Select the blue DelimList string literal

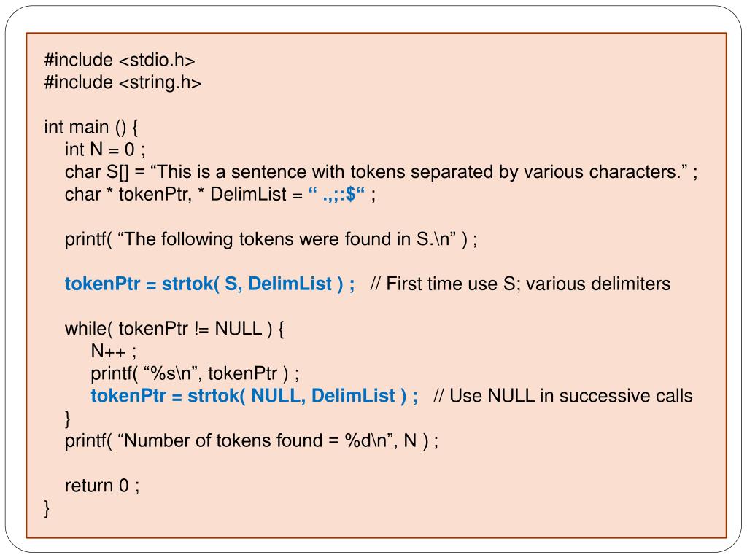pos(337,194)
